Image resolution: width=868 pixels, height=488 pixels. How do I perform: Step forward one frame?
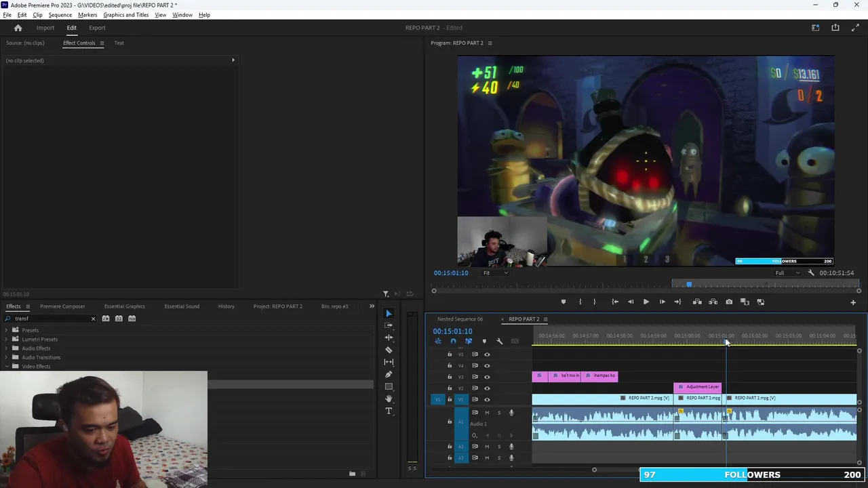click(662, 302)
